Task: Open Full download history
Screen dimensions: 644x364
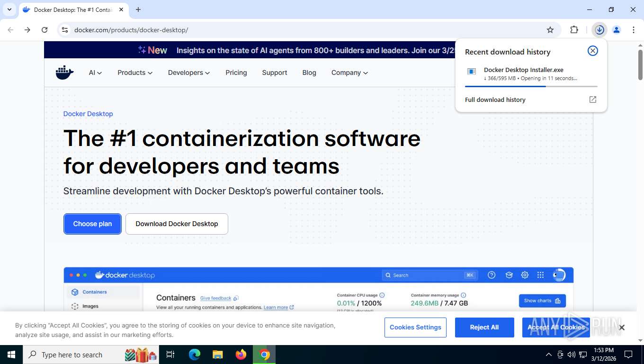Action: coord(495,100)
